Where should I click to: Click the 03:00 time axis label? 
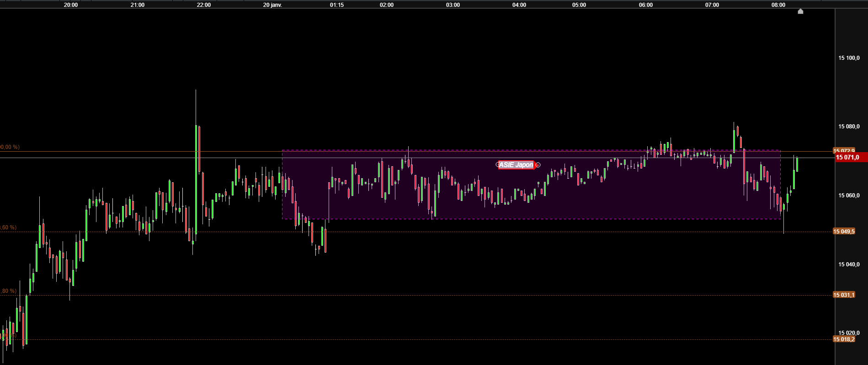point(453,5)
